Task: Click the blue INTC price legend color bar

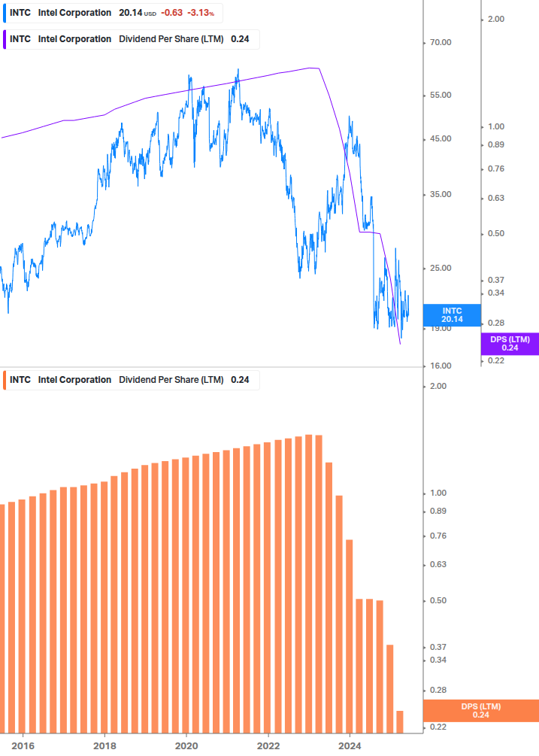Action: 5,13
